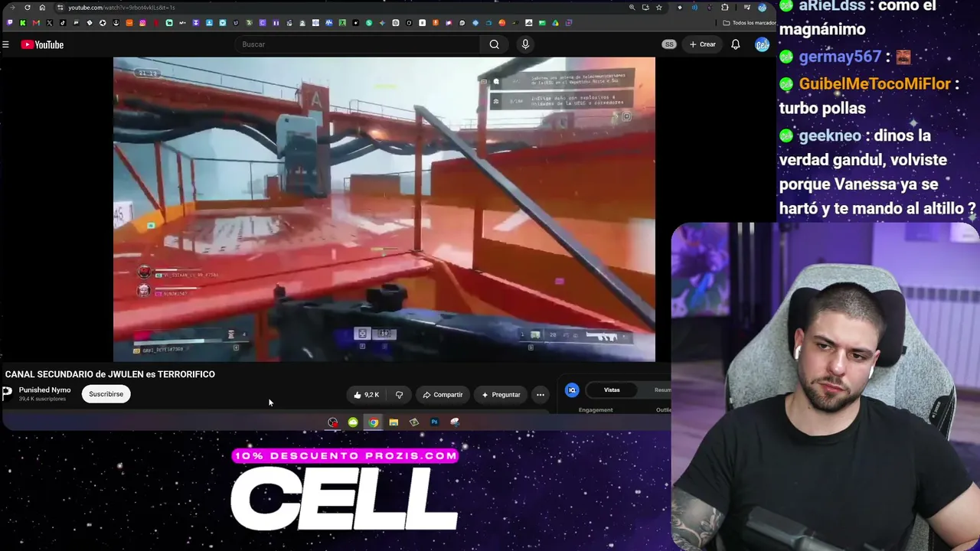Open the Punished Nymo channel avatar
980x551 pixels.
[x=7, y=393]
